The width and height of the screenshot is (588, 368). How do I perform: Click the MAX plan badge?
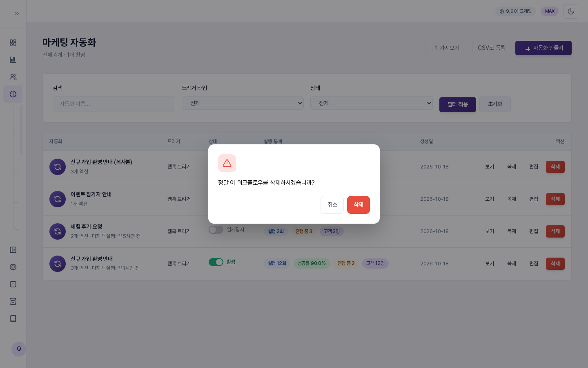[x=550, y=11]
